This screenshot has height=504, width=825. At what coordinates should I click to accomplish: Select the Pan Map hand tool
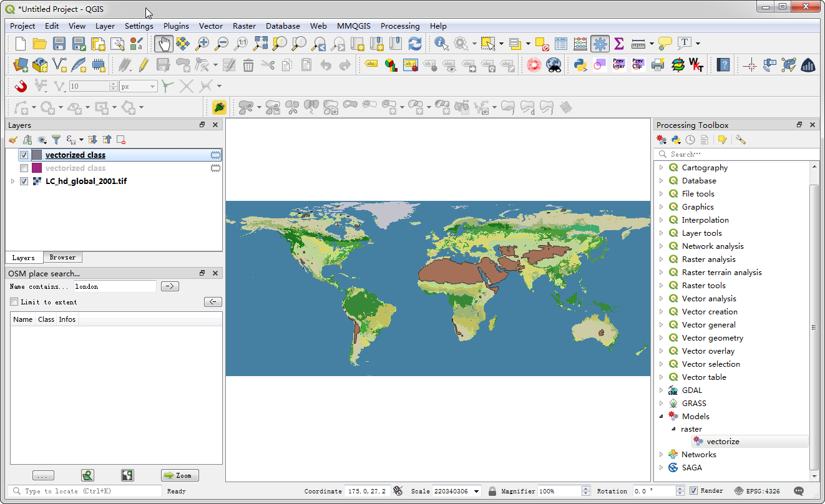(164, 44)
